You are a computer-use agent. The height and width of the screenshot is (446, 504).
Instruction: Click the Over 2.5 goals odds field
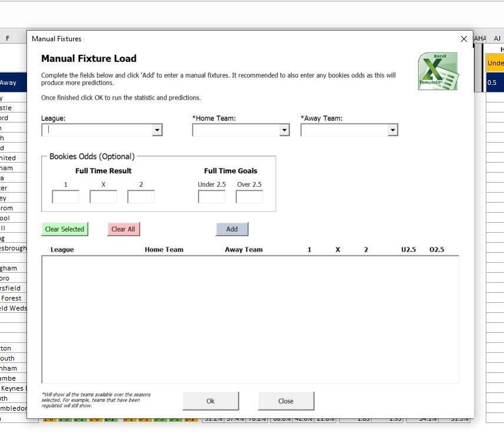pos(249,196)
